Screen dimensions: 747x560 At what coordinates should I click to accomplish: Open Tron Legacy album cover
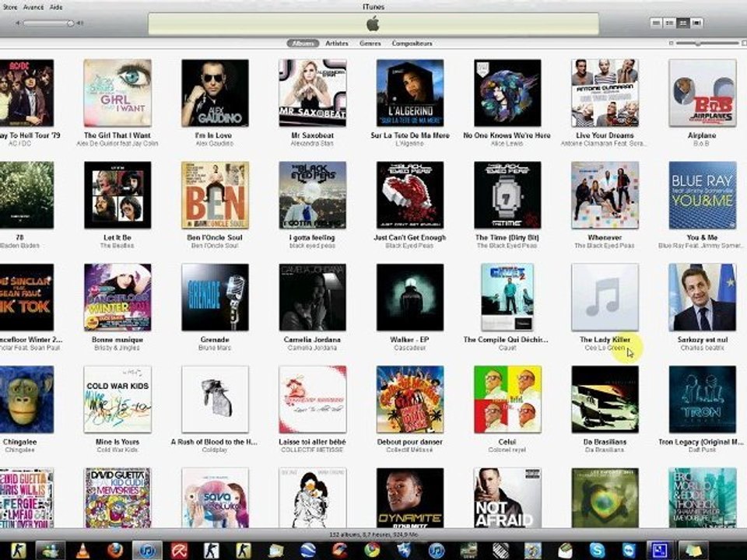pos(702,400)
